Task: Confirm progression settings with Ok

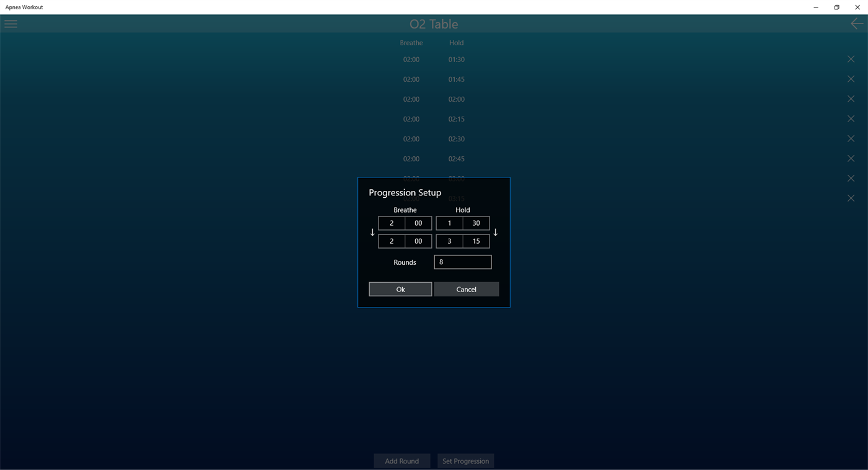Action: point(400,289)
